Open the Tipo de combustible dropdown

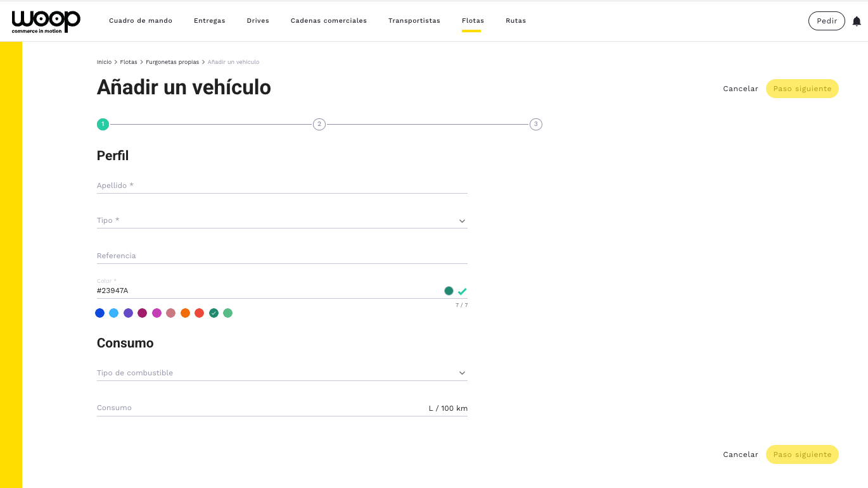pyautogui.click(x=282, y=373)
